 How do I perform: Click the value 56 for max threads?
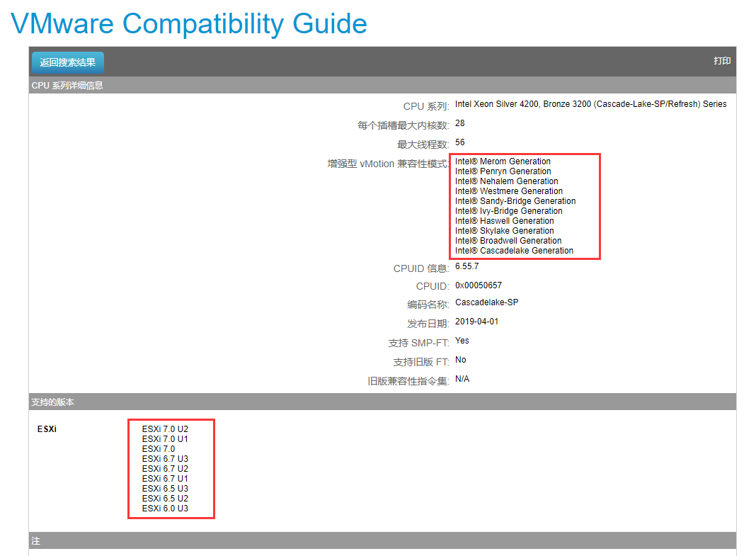click(460, 142)
